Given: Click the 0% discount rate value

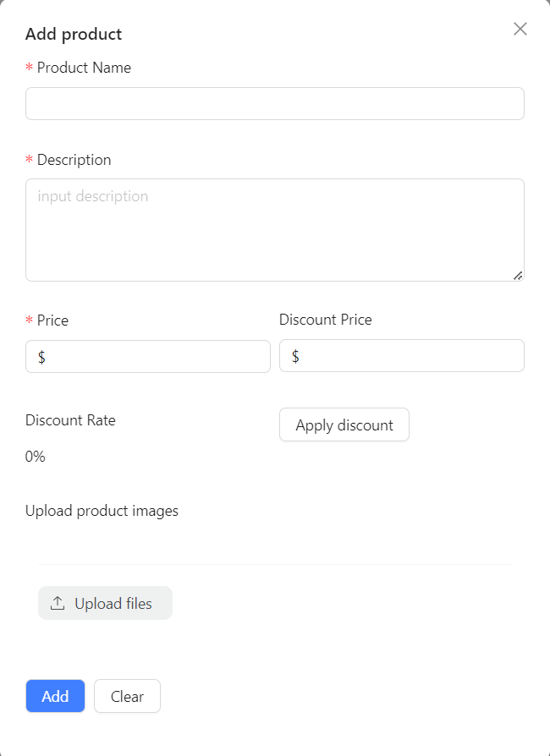Looking at the screenshot, I should coord(36,457).
